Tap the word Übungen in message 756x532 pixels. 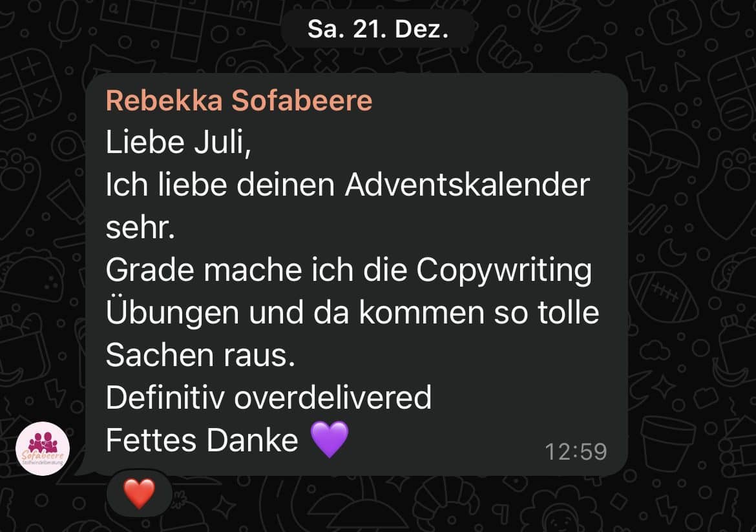point(172,312)
